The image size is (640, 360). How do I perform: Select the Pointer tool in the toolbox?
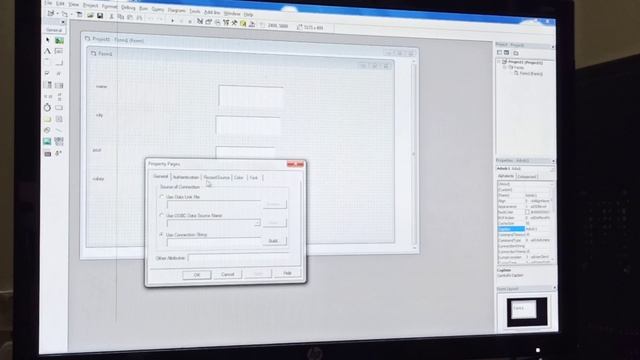coord(48,40)
